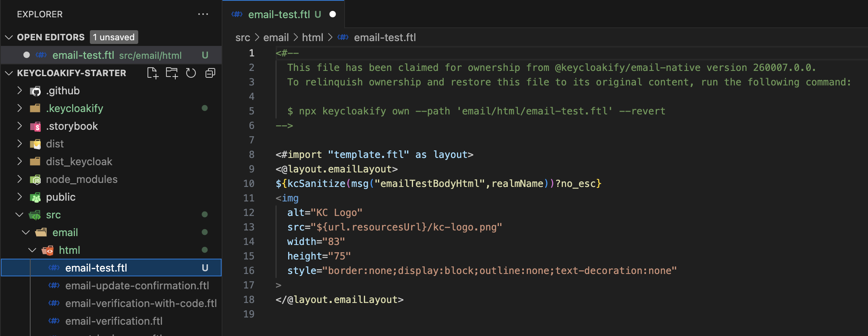Switch to the email-test.ftl editor tab
The image size is (868, 336).
pyautogui.click(x=279, y=15)
